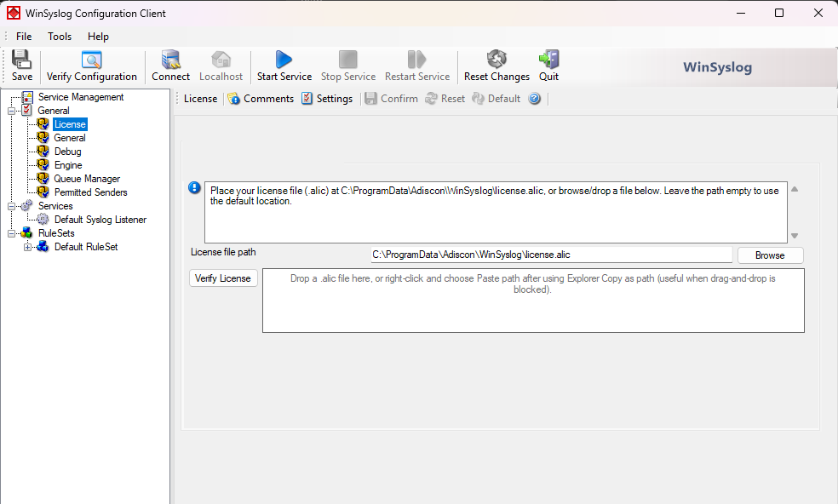Click the WinSyslog app icon in title bar
This screenshot has height=504, width=838.
(x=14, y=13)
